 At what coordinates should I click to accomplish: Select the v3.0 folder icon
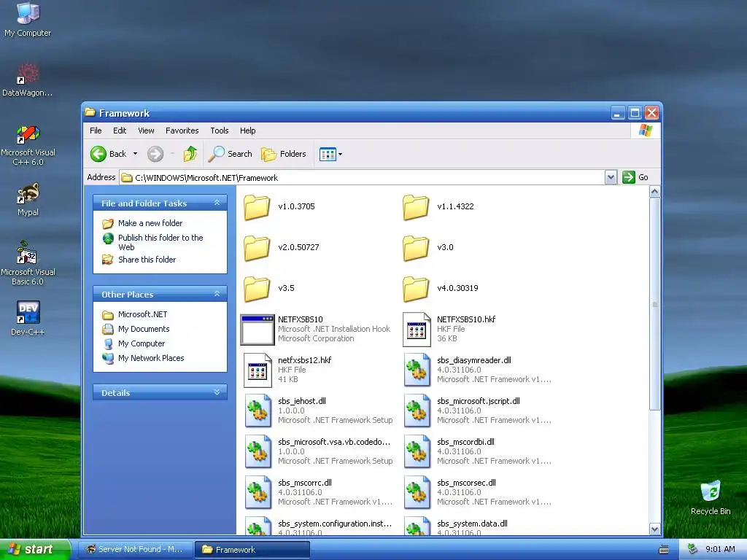tap(416, 248)
